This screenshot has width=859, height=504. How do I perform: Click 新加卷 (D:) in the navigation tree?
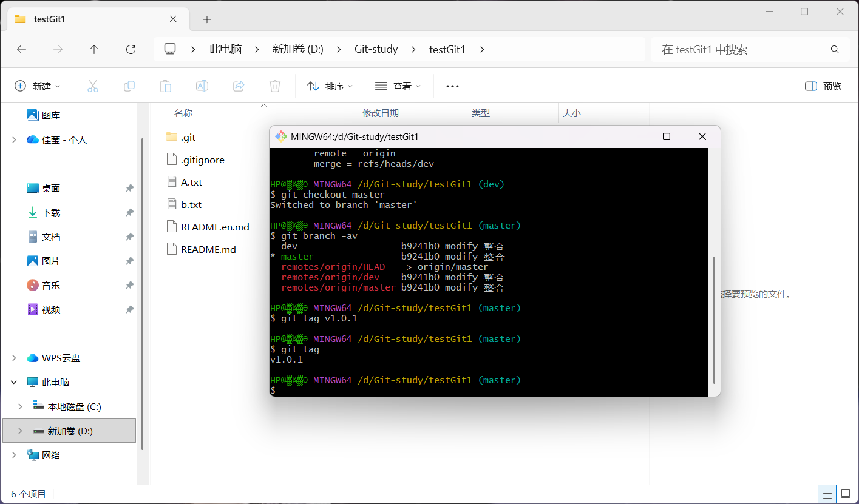[x=70, y=431]
